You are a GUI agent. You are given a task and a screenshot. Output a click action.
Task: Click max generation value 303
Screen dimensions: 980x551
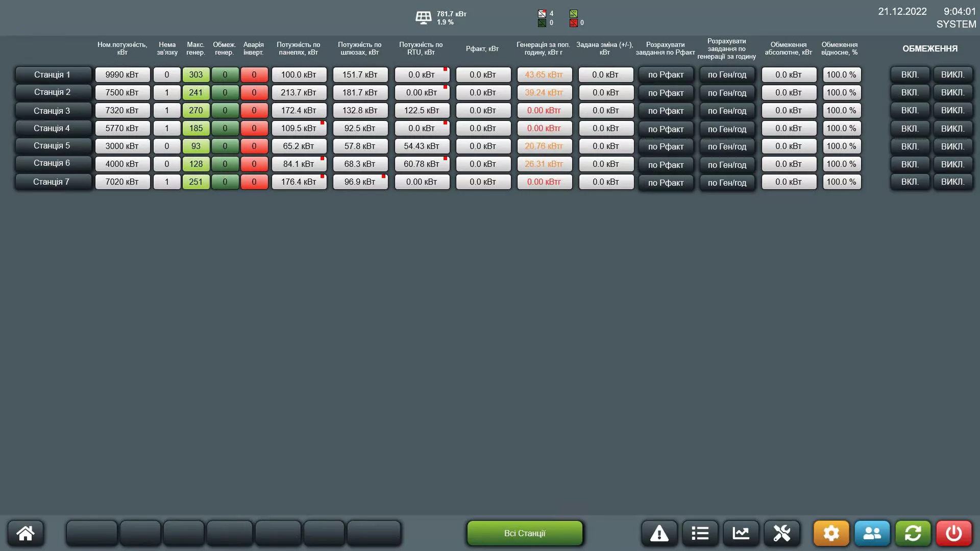[196, 74]
